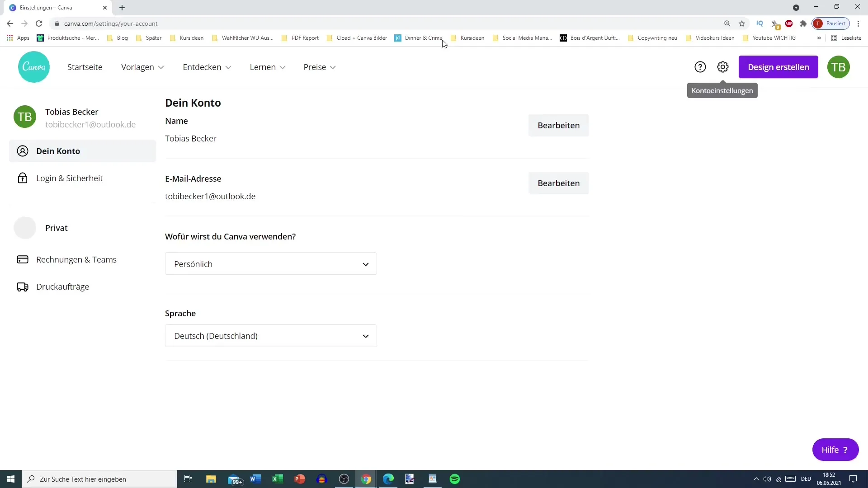Expand the Preise menu
The width and height of the screenshot is (868, 488).
pyautogui.click(x=319, y=67)
